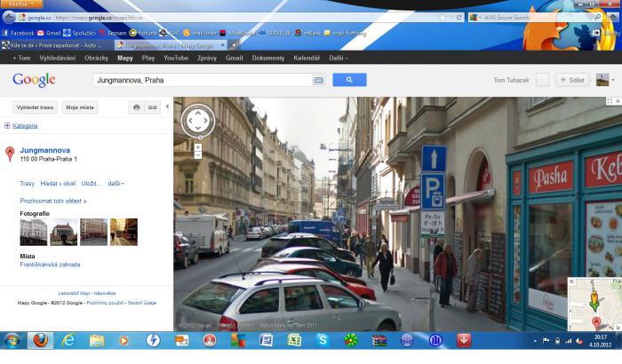
Task: Print the map with printer icon
Action: coord(136,107)
